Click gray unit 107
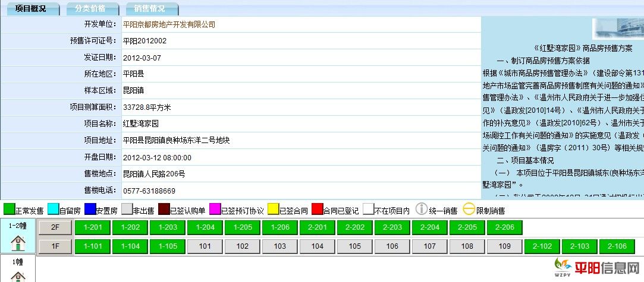 [x=430, y=246]
